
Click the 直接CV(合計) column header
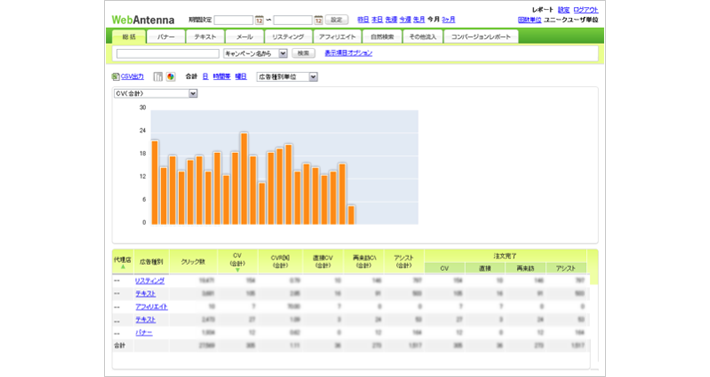(323, 262)
